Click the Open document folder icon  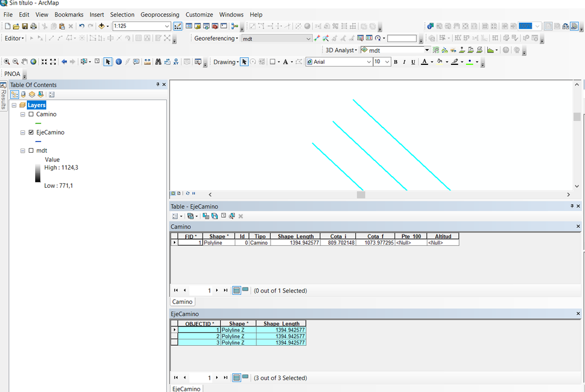16,26
